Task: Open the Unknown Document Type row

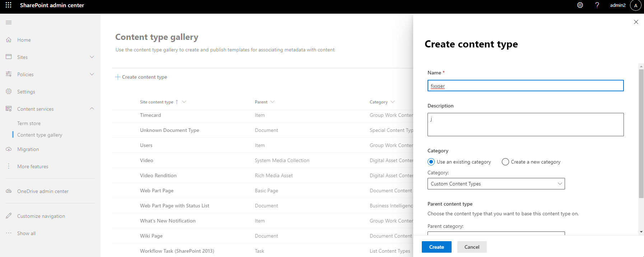Action: click(169, 130)
